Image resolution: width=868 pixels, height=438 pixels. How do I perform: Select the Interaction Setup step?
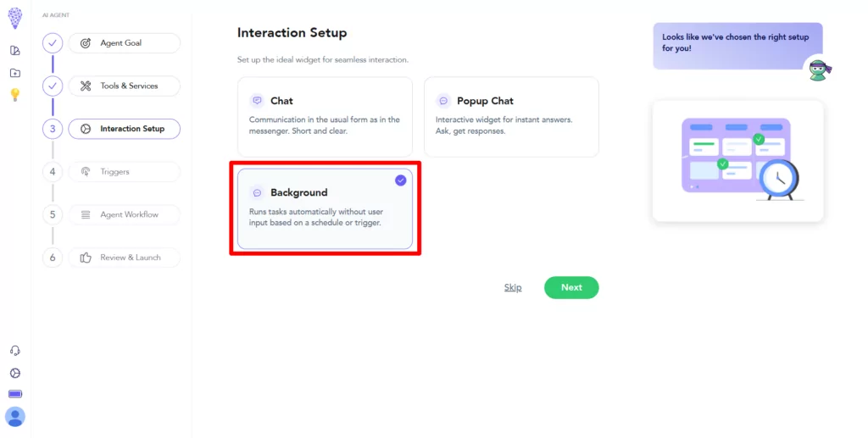pos(125,129)
